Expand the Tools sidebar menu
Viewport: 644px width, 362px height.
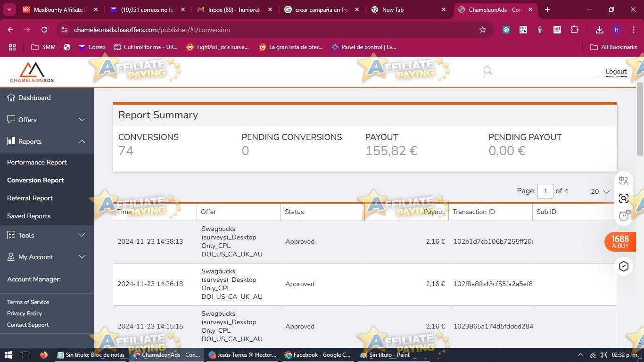pos(82,235)
